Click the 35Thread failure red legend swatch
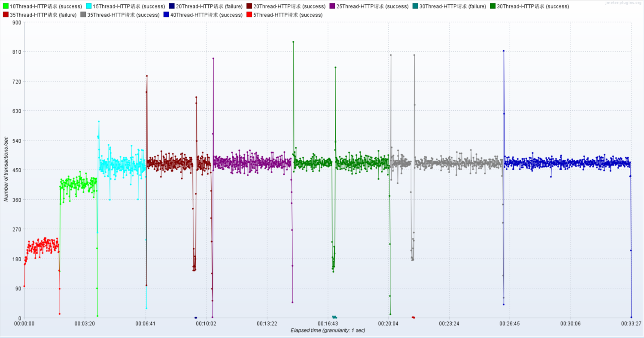 (x=6, y=15)
